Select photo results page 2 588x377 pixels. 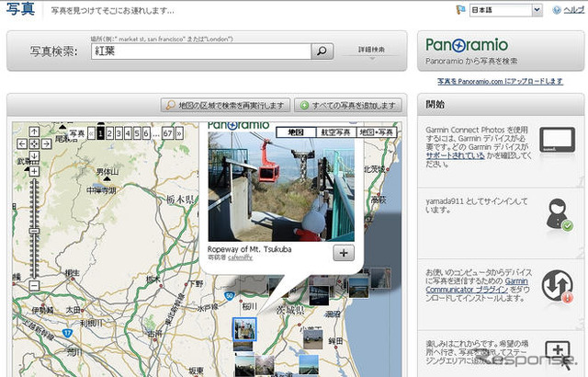click(109, 133)
